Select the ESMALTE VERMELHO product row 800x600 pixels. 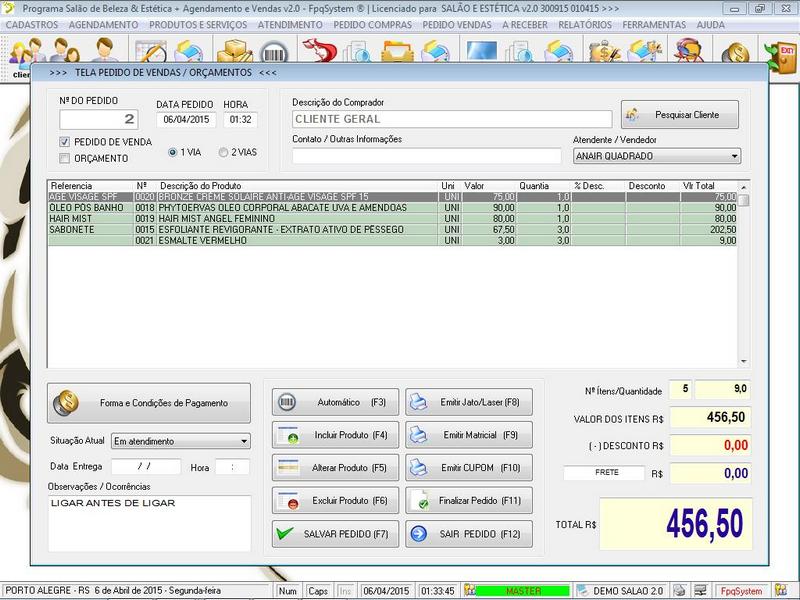300,240
